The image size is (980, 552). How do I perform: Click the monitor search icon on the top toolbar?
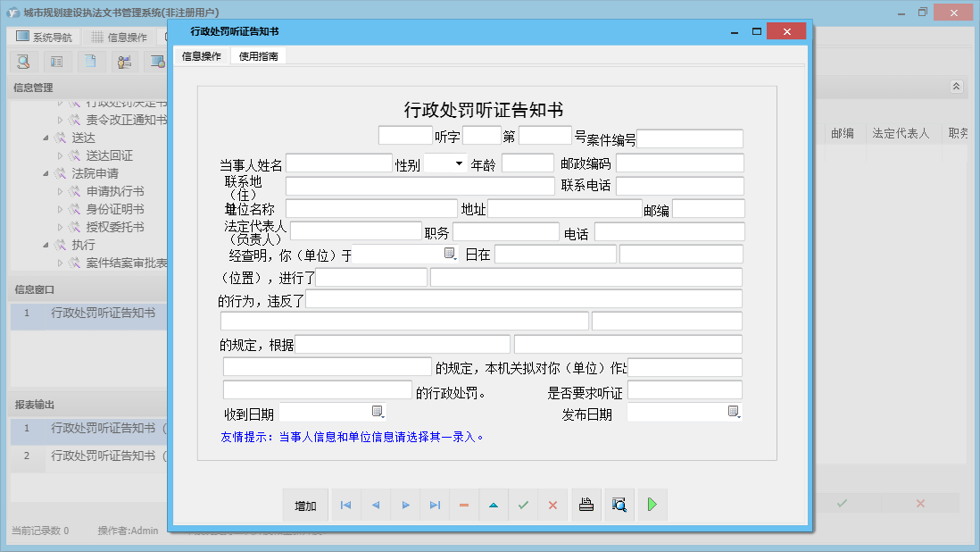click(157, 62)
